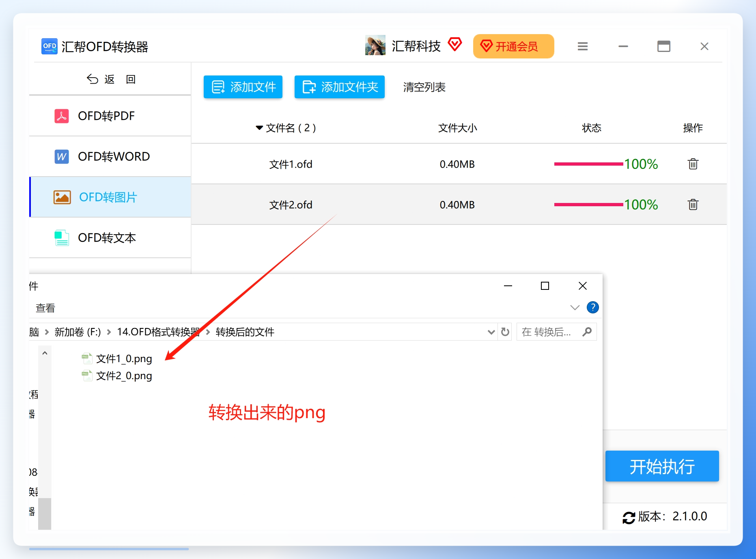Select the 文件2.ofd row name
This screenshot has width=756, height=559.
point(291,205)
